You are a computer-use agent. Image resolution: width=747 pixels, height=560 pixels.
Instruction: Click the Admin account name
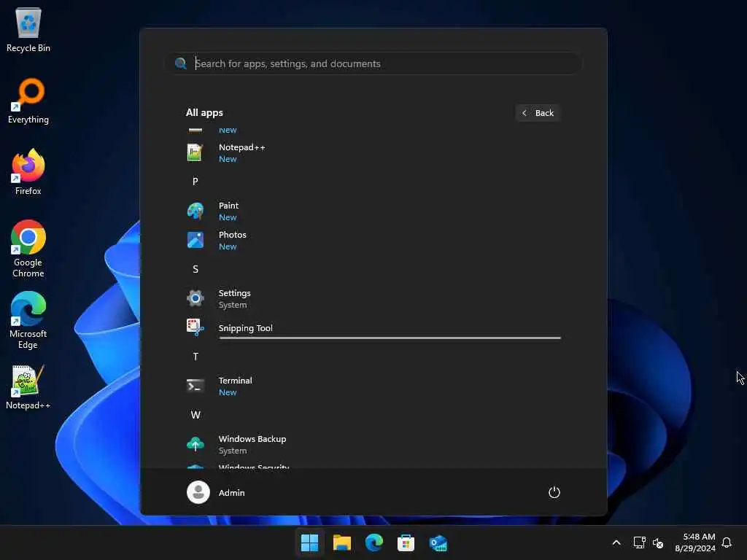coord(231,493)
